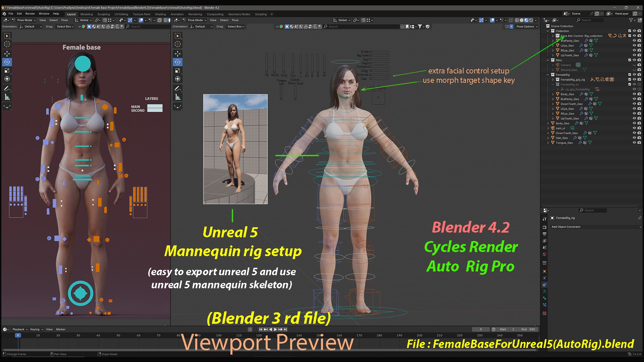Open the Texture properties tab
The height and width of the screenshot is (362, 644).
544,313
